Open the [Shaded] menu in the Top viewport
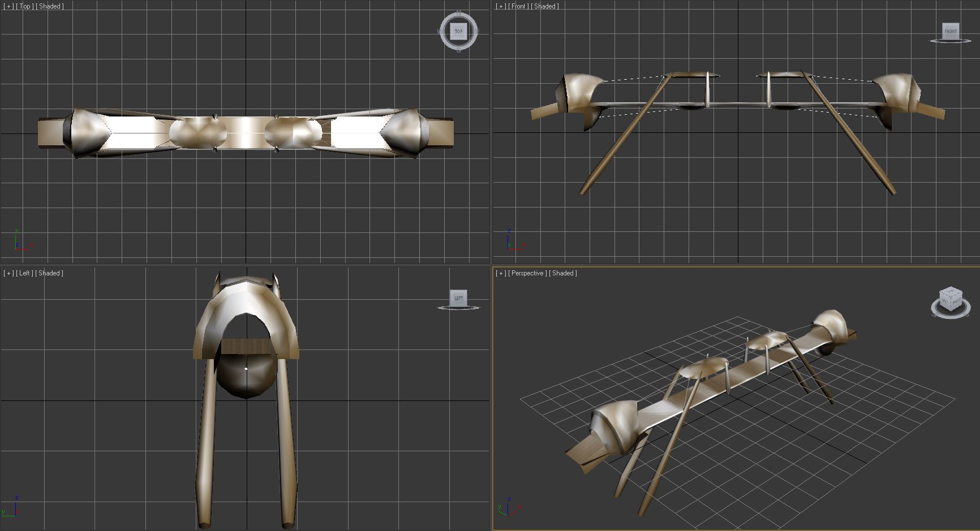Screen dimensions: 980x531 pyautogui.click(x=50, y=6)
